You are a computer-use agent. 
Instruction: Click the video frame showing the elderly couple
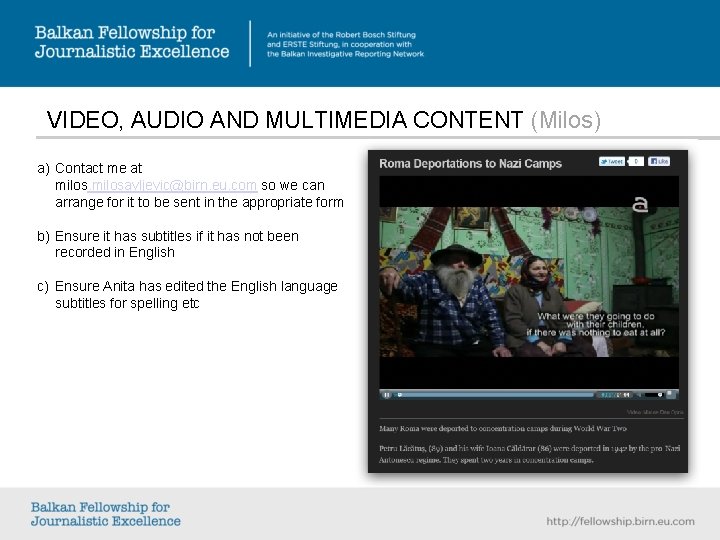coord(529,281)
